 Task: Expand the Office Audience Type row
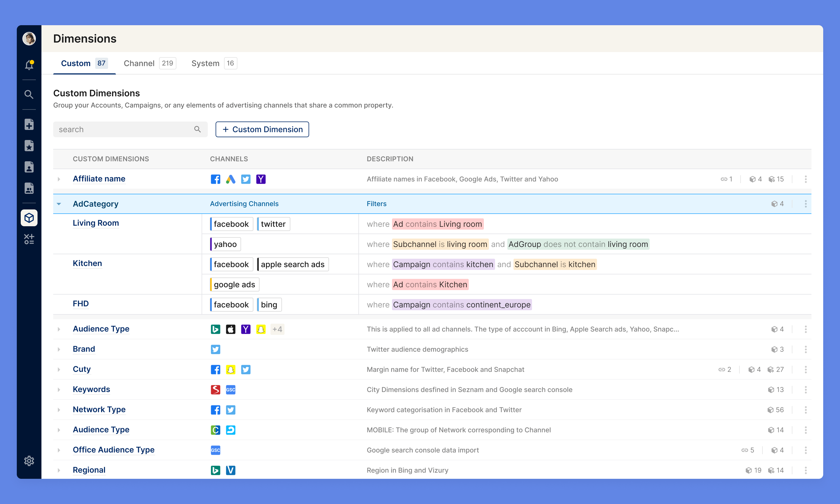59,450
